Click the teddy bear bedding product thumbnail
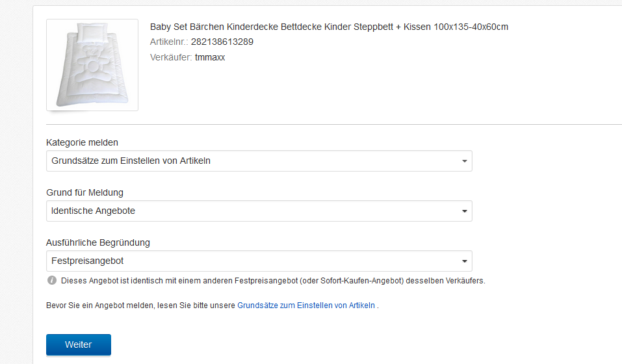Image resolution: width=622 pixels, height=364 pixels. [x=92, y=64]
